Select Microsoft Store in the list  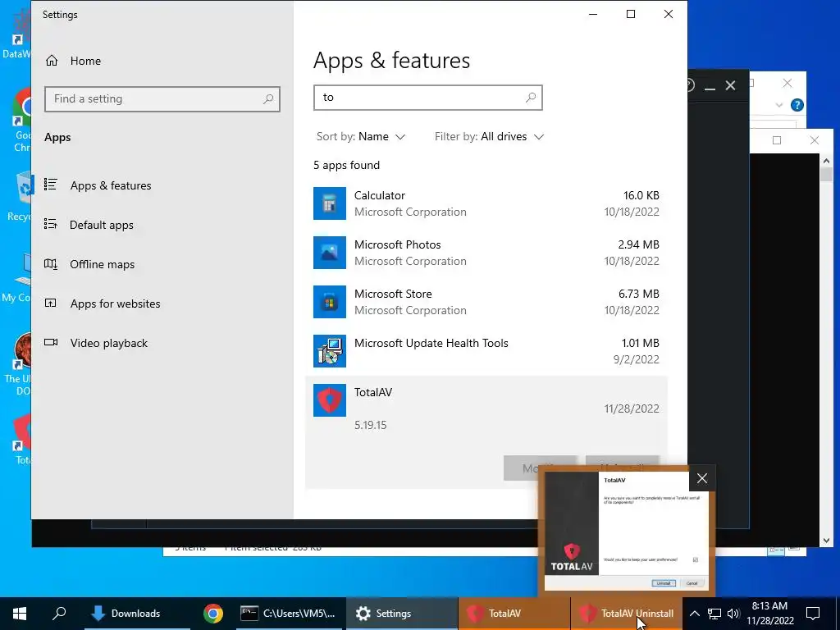click(x=486, y=302)
